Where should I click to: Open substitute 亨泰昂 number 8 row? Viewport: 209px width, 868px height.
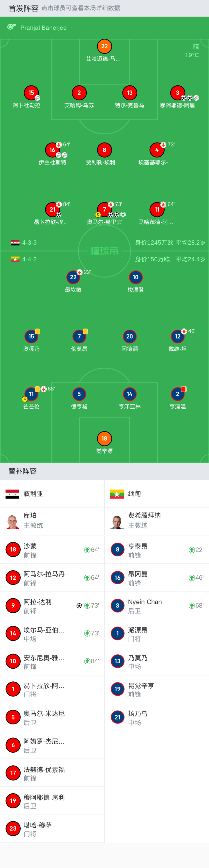(x=156, y=550)
